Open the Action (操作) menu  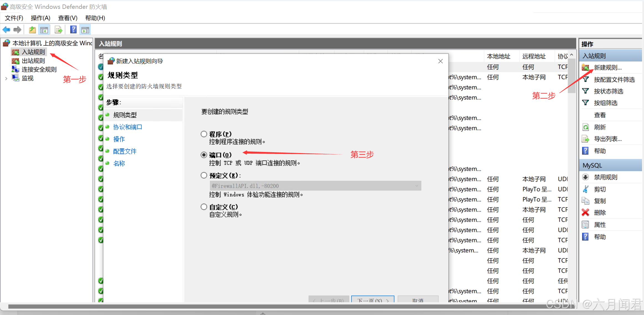click(40, 18)
